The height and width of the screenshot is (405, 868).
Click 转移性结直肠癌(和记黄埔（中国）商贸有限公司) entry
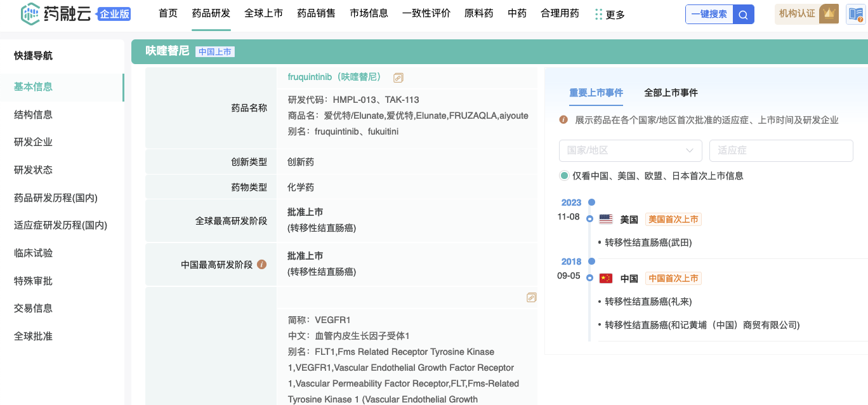click(x=702, y=325)
